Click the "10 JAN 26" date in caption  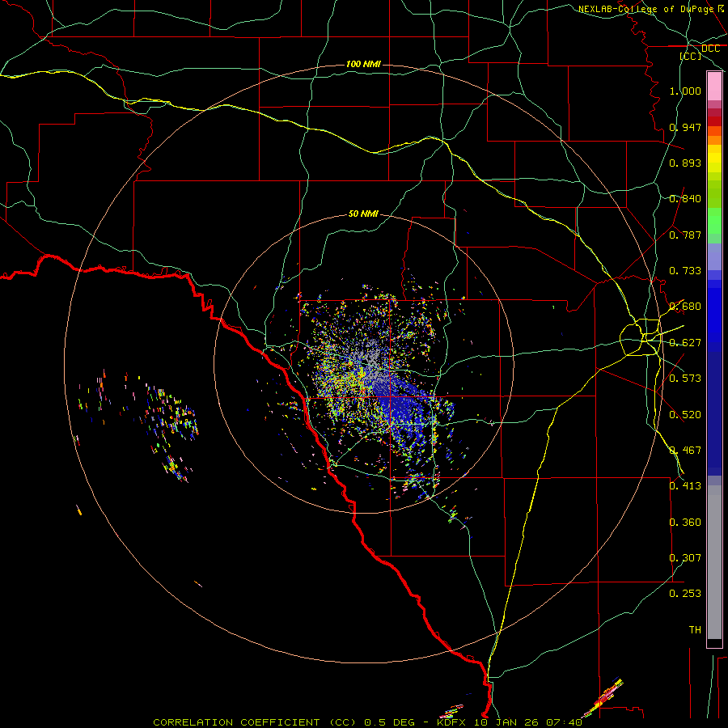(506, 722)
